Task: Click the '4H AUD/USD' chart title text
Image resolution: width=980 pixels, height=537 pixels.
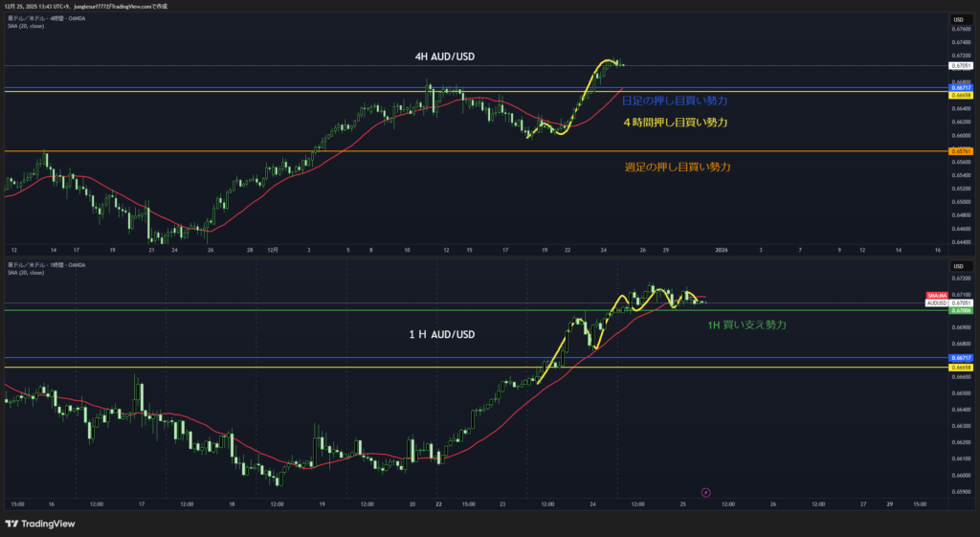Action: coord(444,57)
